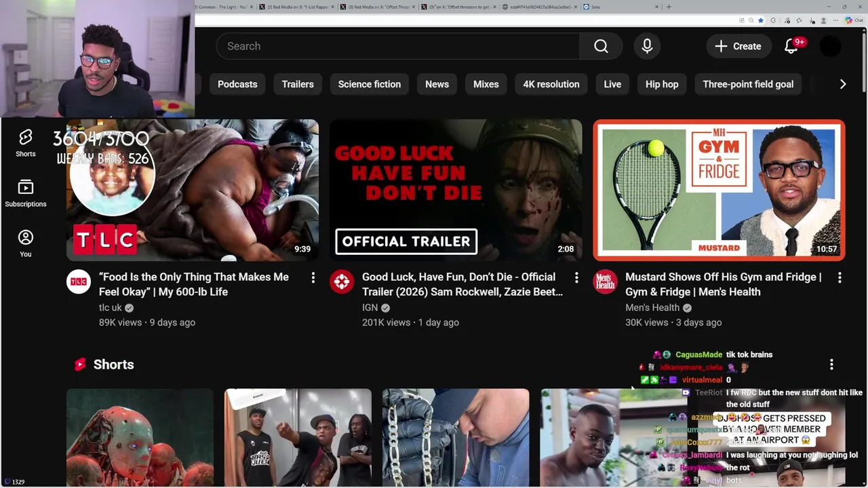Close the Sora browser tab
Viewport: 868px width, 488px height.
click(x=656, y=7)
